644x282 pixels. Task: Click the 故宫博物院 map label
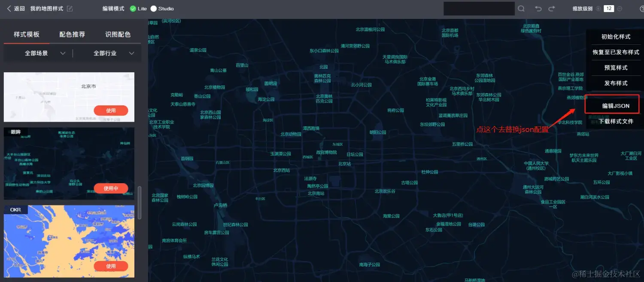tap(327, 152)
